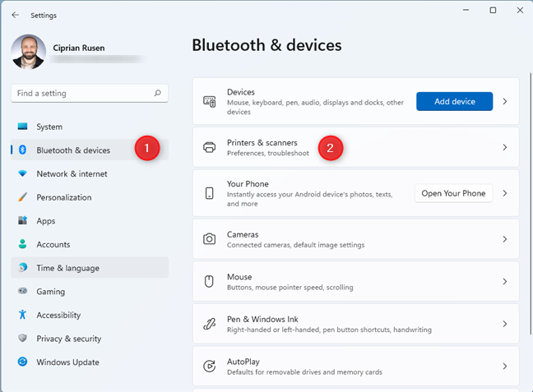This screenshot has width=533, height=392.
Task: Click the System monitor icon
Action: pos(22,127)
